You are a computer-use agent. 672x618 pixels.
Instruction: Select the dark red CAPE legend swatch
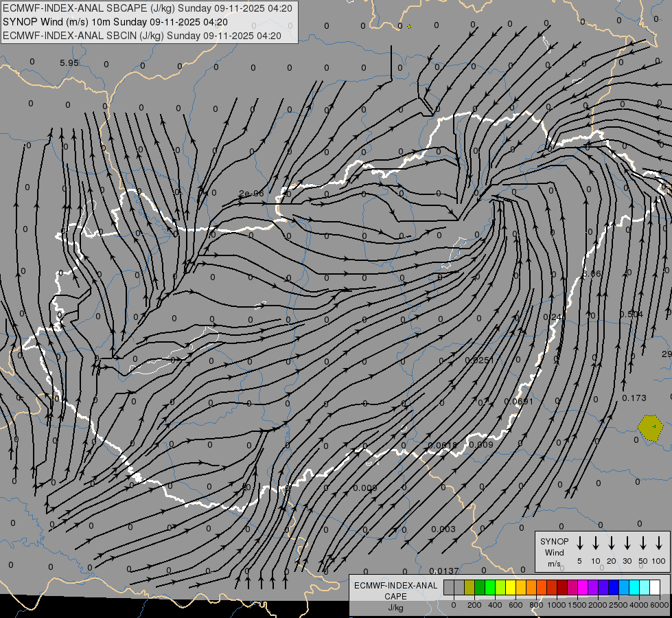[x=562, y=588]
